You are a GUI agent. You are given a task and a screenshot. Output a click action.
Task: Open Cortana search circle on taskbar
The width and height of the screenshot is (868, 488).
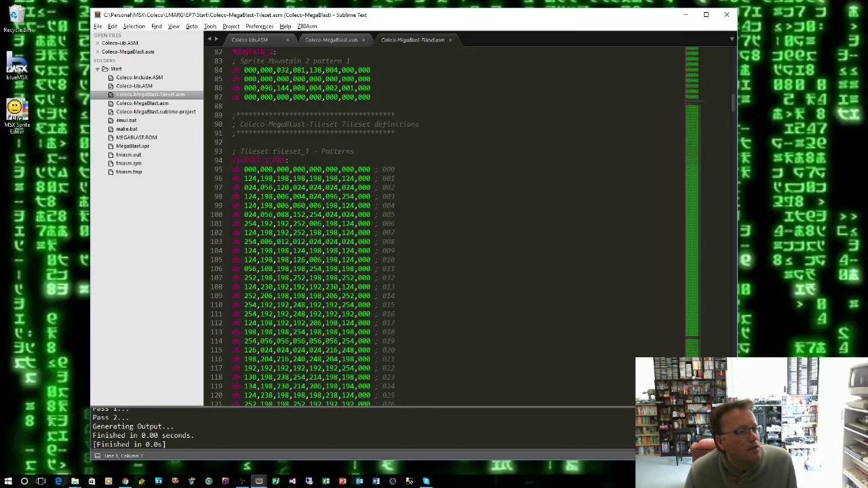pos(24,481)
